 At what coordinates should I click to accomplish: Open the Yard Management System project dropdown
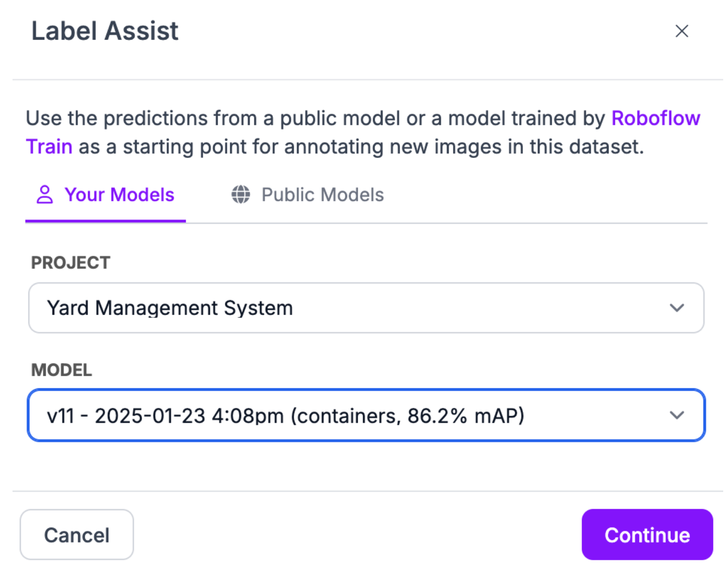click(366, 308)
